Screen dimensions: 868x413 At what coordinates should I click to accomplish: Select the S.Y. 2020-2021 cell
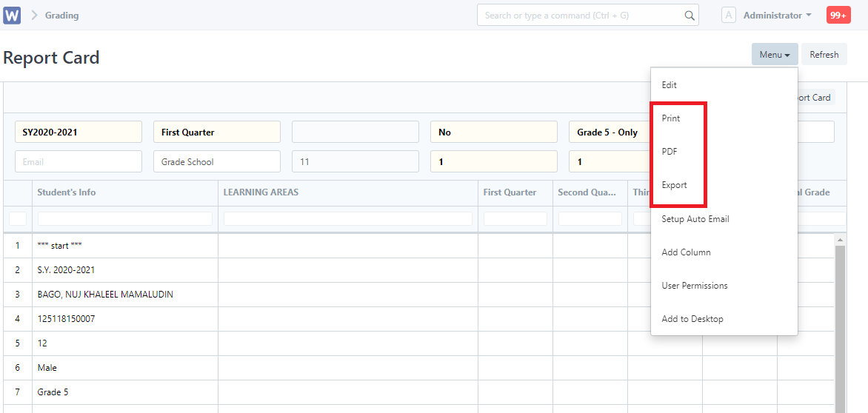point(125,270)
